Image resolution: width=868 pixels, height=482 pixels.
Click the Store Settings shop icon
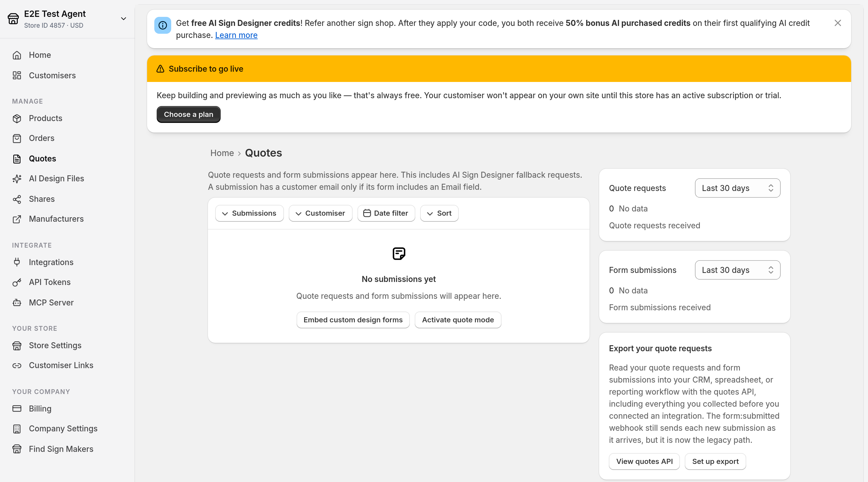(x=17, y=346)
